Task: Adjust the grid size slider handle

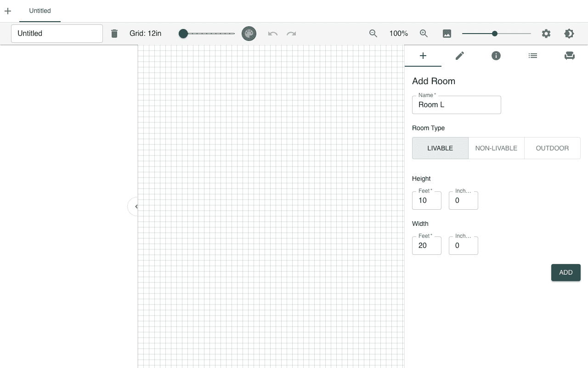Action: pos(183,34)
